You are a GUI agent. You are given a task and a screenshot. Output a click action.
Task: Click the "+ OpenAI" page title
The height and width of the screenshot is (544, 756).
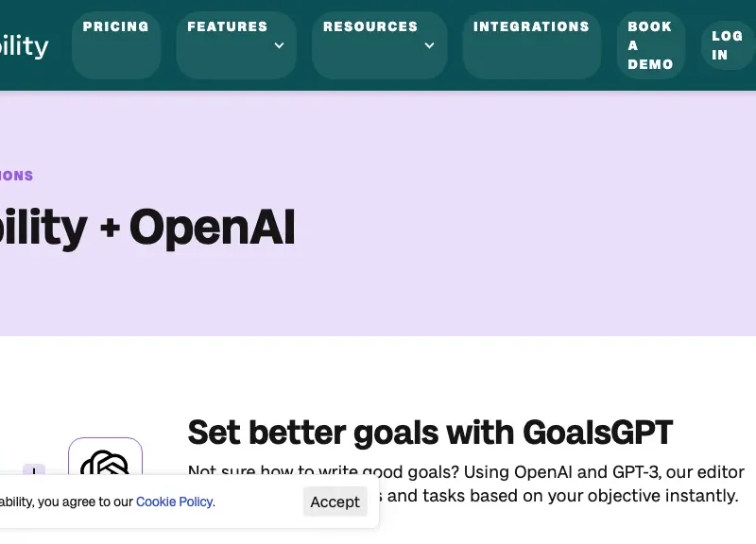pyautogui.click(x=146, y=229)
